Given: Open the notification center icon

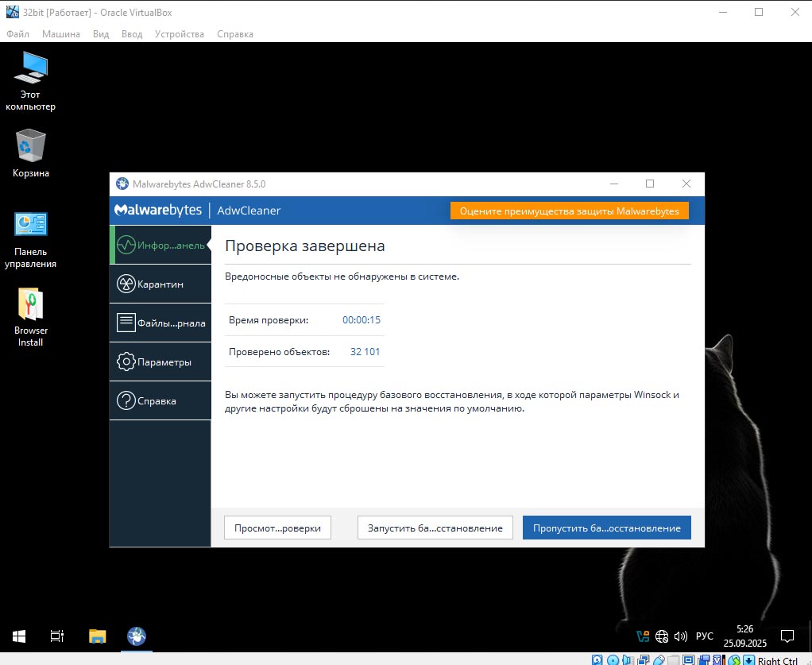Looking at the screenshot, I should pos(787,636).
